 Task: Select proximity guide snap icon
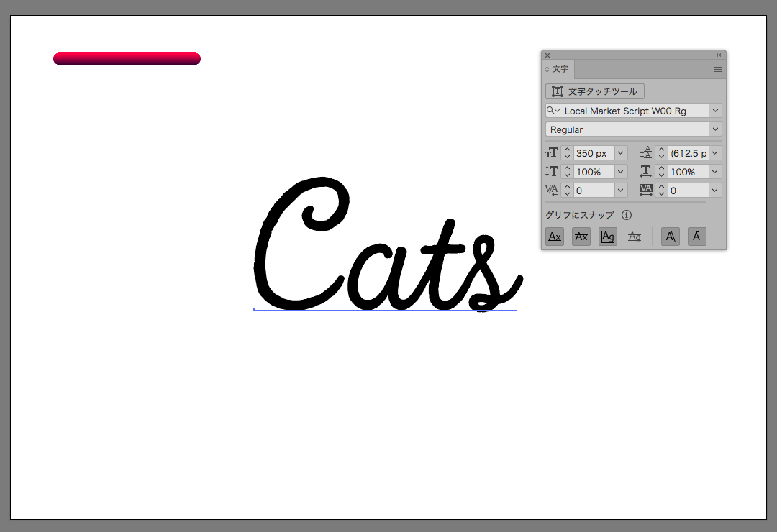(634, 237)
